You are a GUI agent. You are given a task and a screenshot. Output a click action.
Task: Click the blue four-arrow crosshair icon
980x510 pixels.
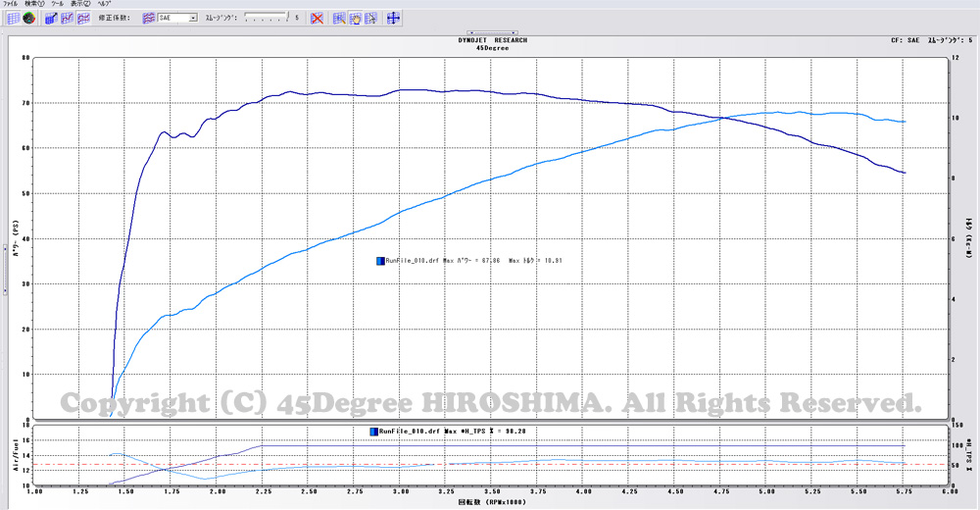[393, 18]
